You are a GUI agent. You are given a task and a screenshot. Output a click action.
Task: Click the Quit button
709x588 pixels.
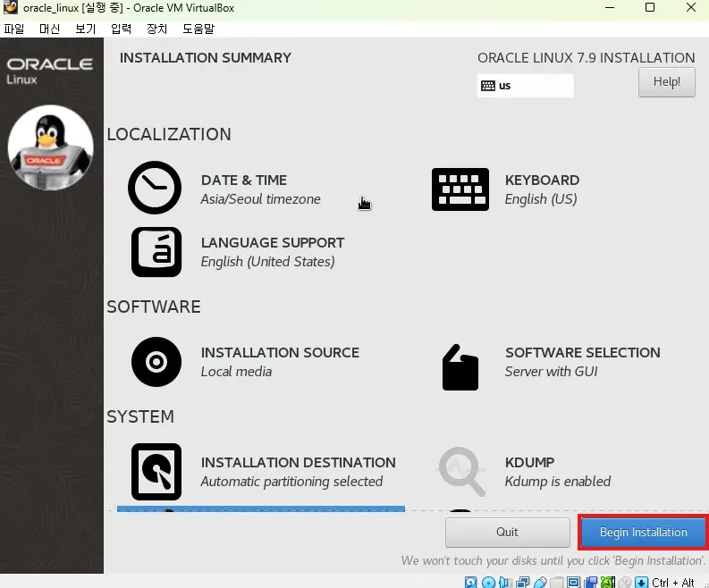pos(507,532)
